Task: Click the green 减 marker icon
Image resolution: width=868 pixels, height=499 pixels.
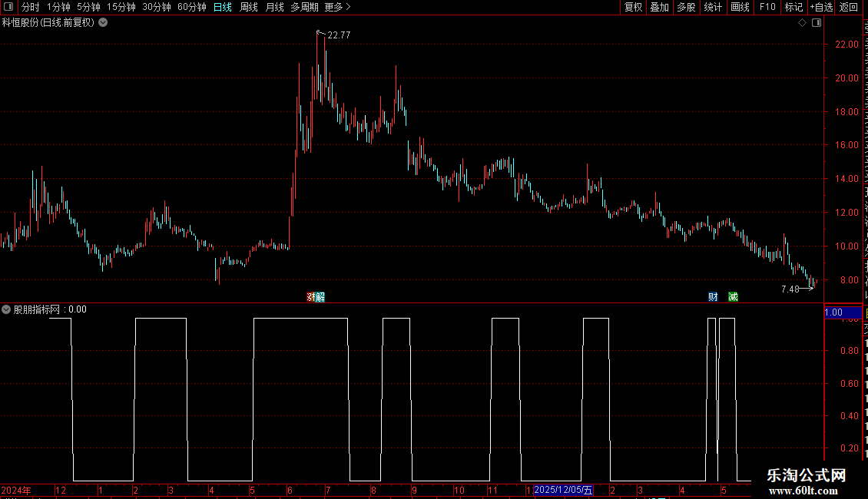Action: point(733,297)
